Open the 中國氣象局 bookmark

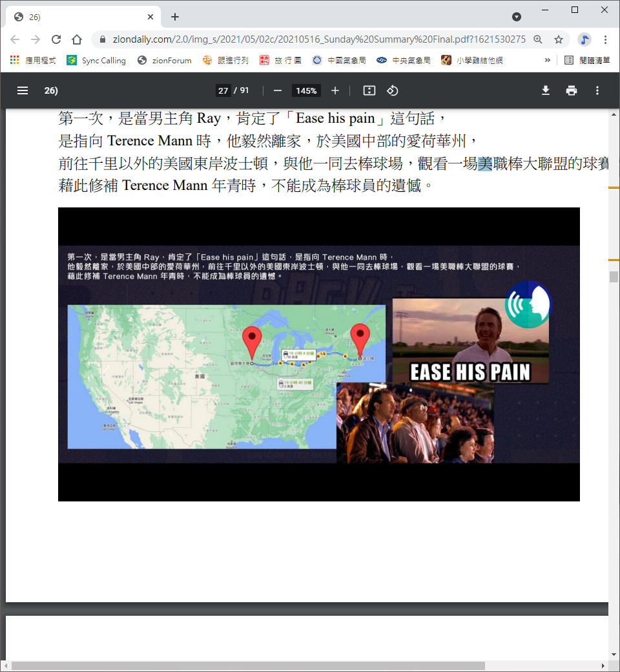(x=339, y=61)
